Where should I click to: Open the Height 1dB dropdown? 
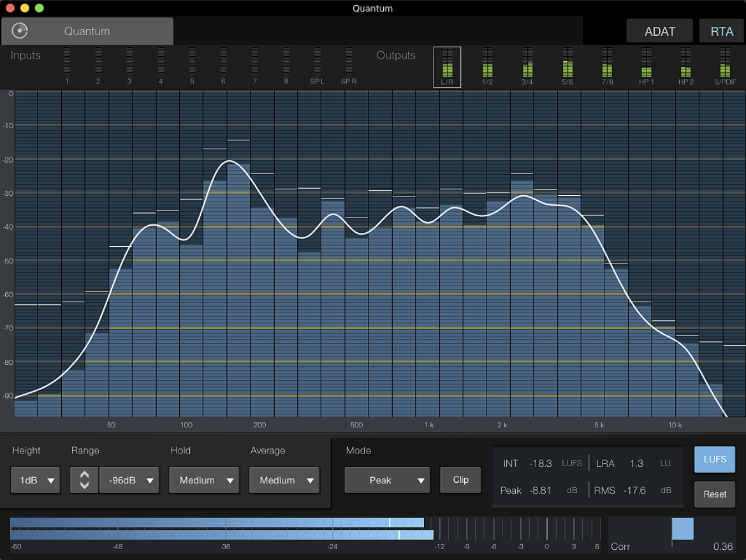point(36,480)
